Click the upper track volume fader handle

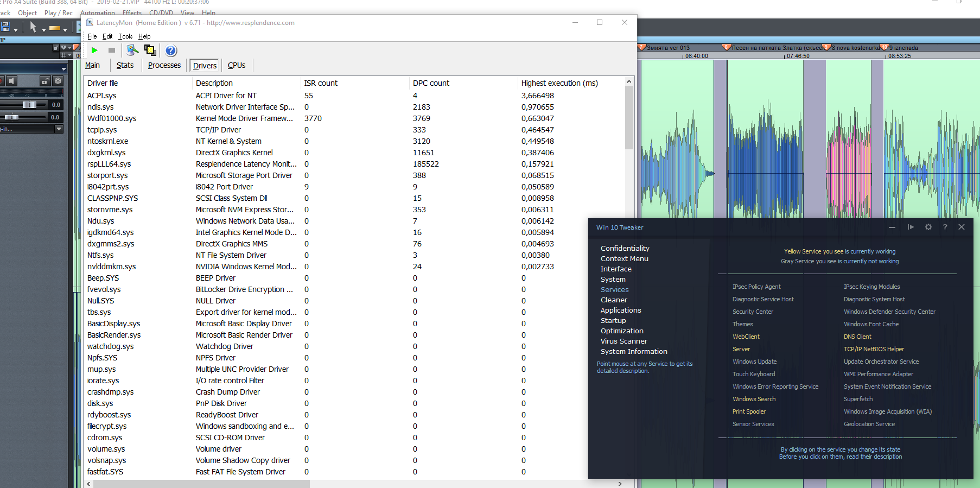(29, 104)
